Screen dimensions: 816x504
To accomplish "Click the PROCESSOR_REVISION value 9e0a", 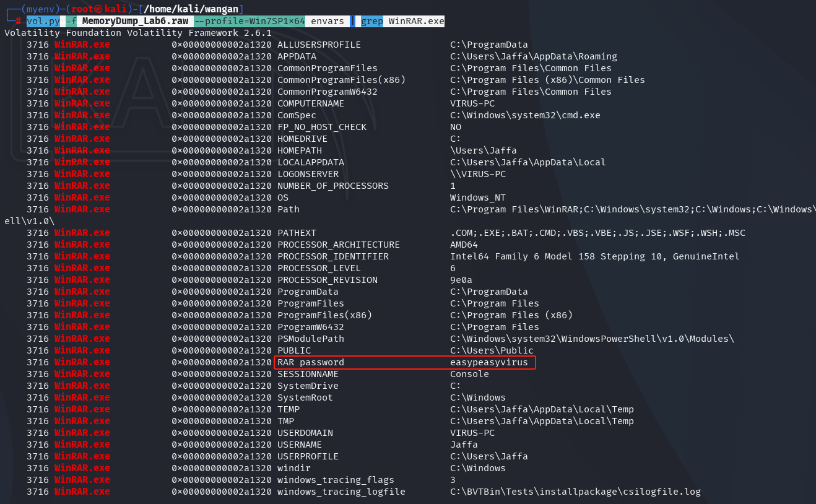I will click(461, 280).
